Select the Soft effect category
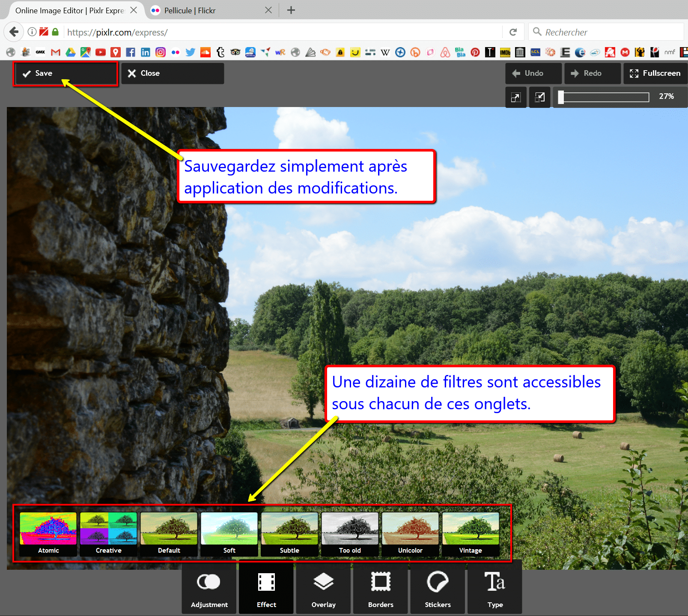 229,534
